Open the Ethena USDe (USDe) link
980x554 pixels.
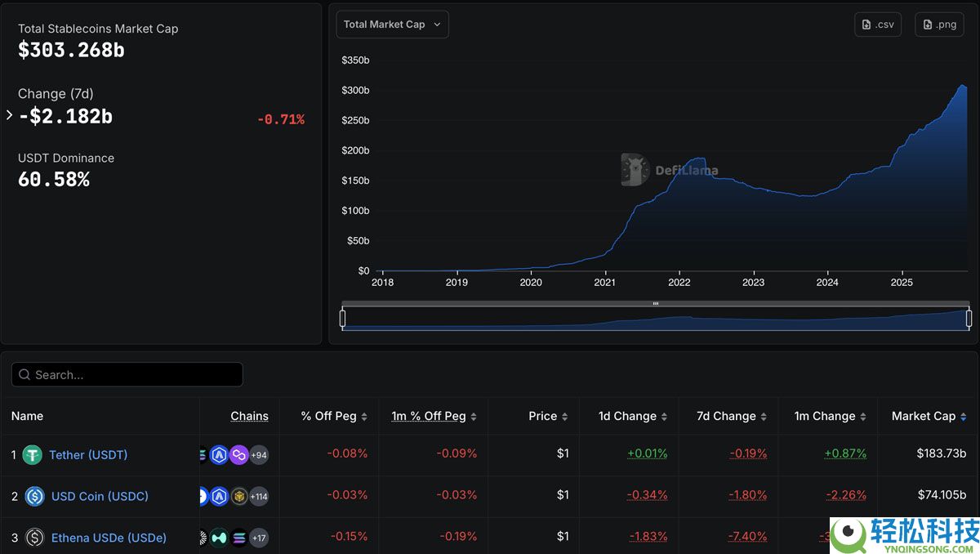point(108,537)
